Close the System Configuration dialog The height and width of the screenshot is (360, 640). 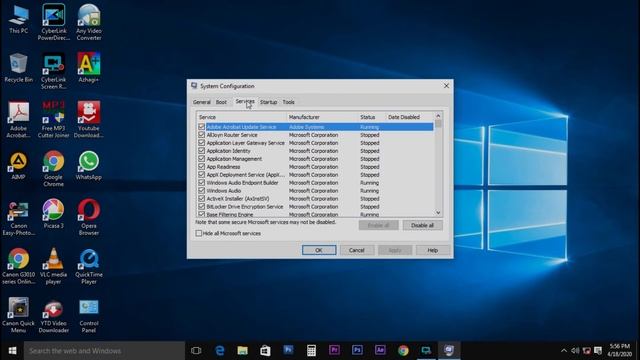[x=446, y=86]
